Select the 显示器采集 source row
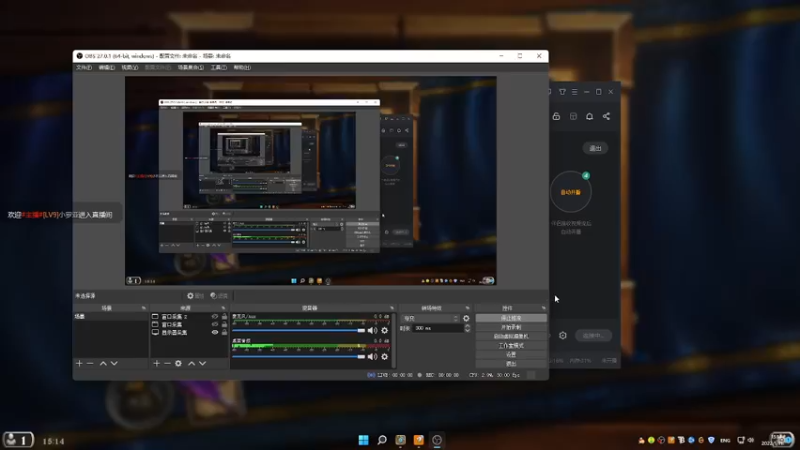800x450 pixels. (189, 333)
